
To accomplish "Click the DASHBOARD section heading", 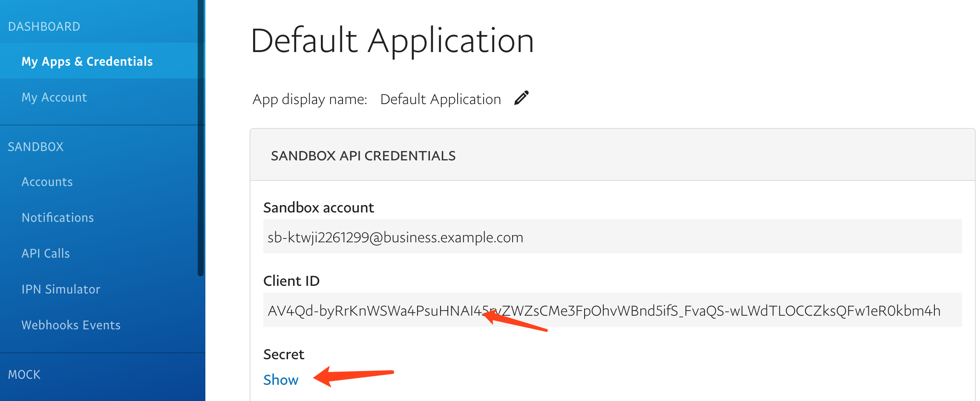I will point(44,26).
